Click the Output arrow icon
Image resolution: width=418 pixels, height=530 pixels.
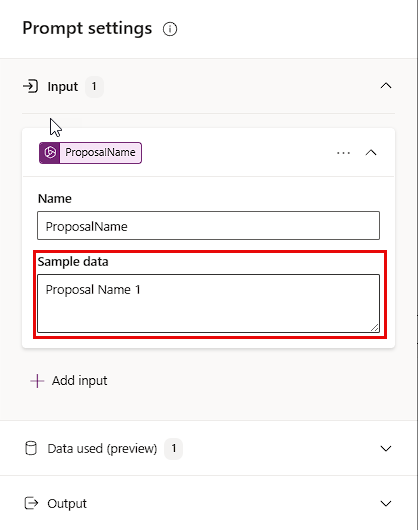click(31, 503)
